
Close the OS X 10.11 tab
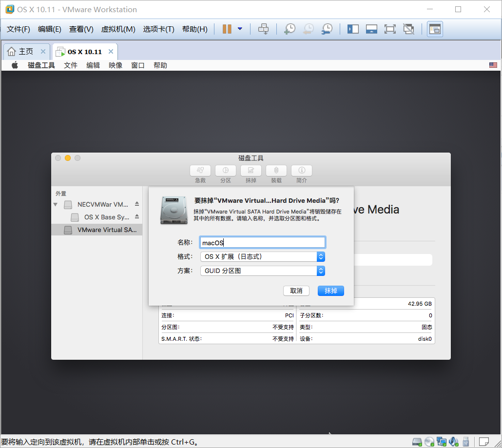tap(111, 52)
